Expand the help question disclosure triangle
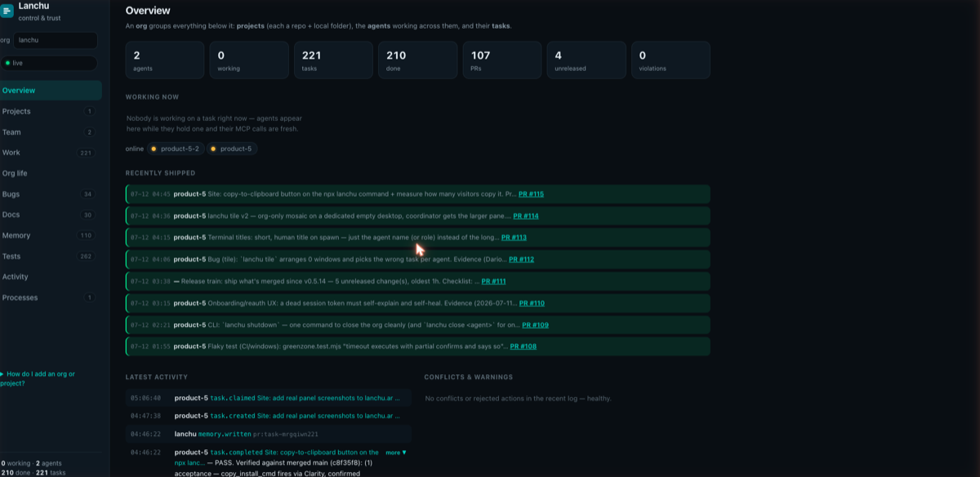The image size is (980, 477). pos(2,374)
